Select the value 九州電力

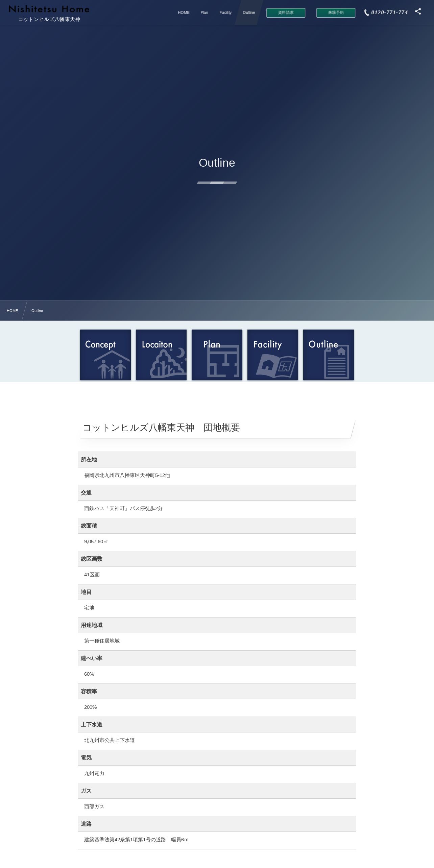tap(94, 773)
